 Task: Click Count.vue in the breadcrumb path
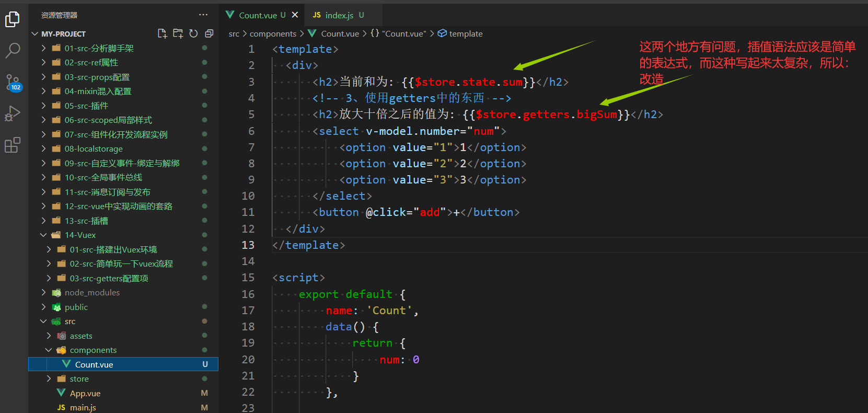pos(340,33)
